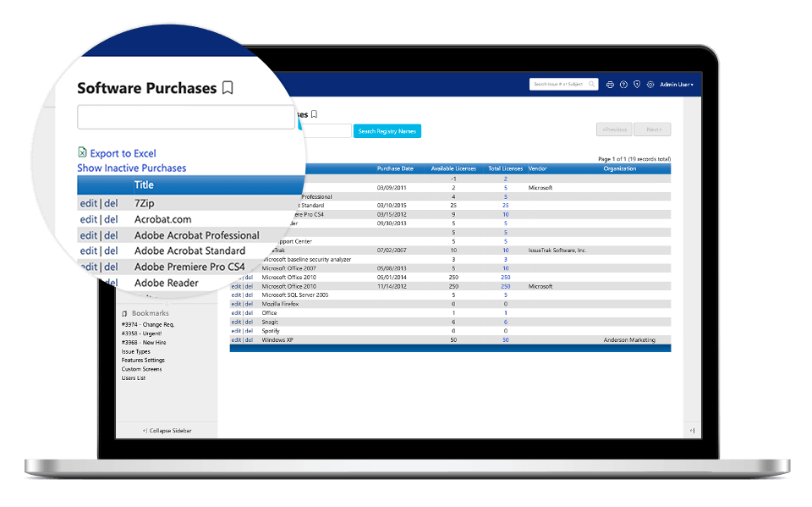The width and height of the screenshot is (812, 507).
Task: Collapse the sidebar using Collapse Sidebar
Action: click(x=167, y=431)
